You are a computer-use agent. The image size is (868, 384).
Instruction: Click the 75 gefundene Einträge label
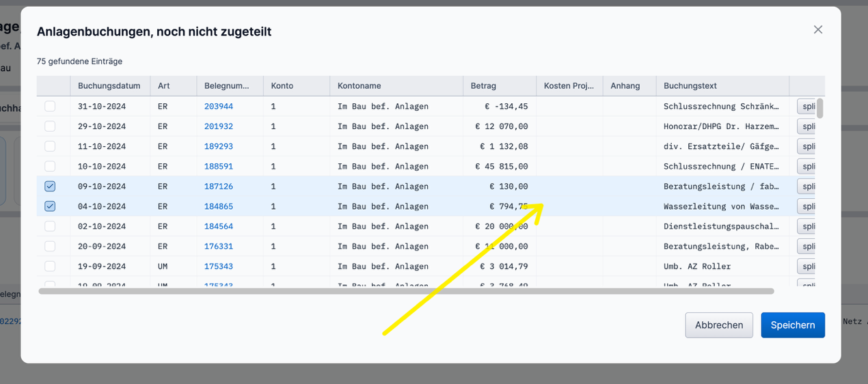click(79, 61)
